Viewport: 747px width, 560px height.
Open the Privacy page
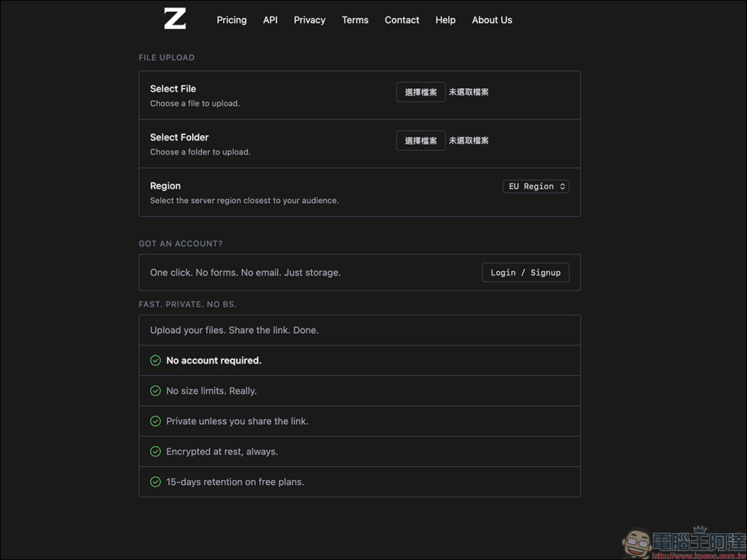tap(309, 20)
